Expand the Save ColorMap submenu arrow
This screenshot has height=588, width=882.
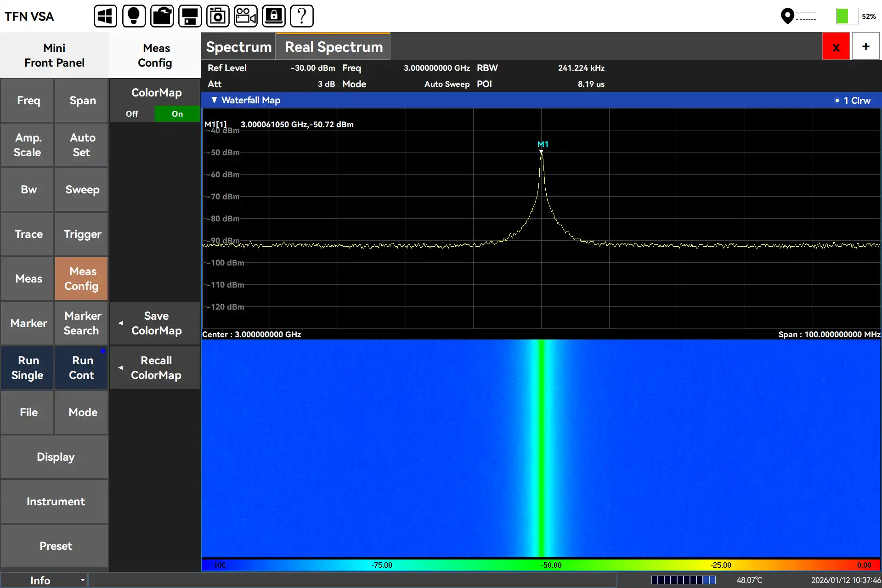coord(120,323)
